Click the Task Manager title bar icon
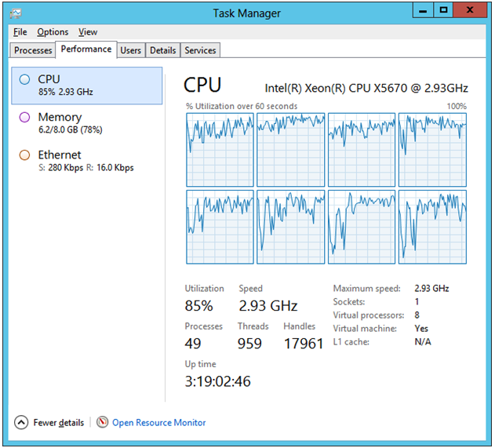The width and height of the screenshot is (495, 448). pyautogui.click(x=16, y=13)
